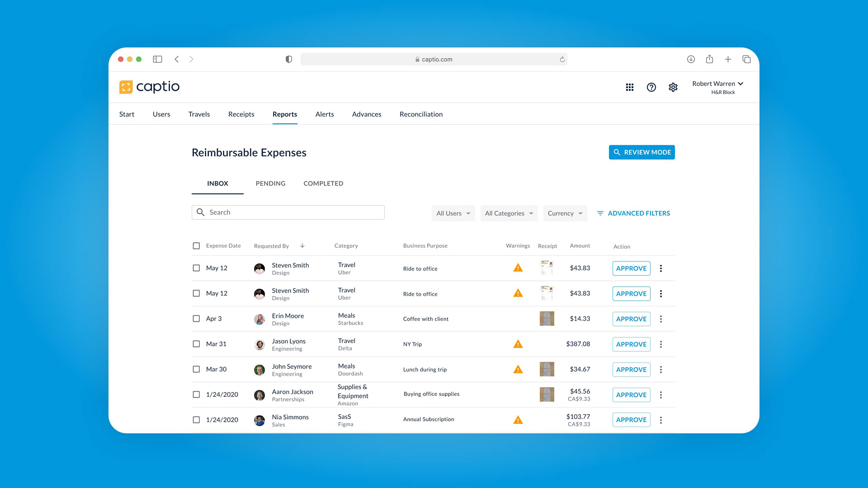Switch to the PENDING tab

coord(270,183)
